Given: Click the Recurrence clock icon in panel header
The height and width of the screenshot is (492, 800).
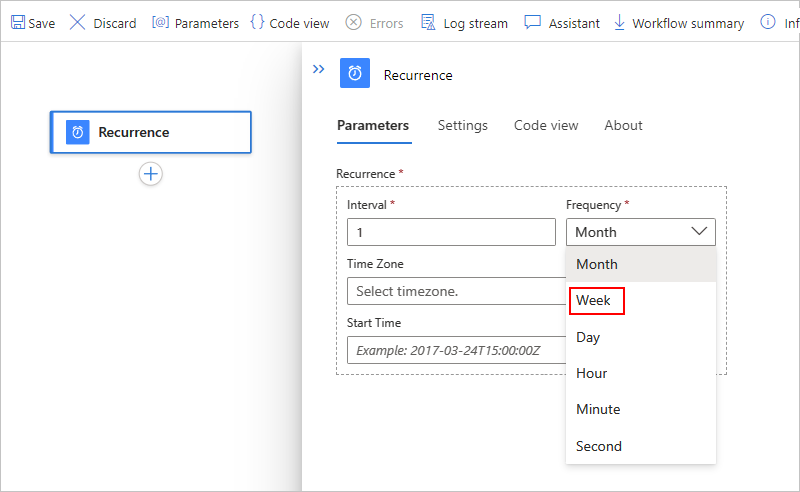Looking at the screenshot, I should pyautogui.click(x=355, y=75).
